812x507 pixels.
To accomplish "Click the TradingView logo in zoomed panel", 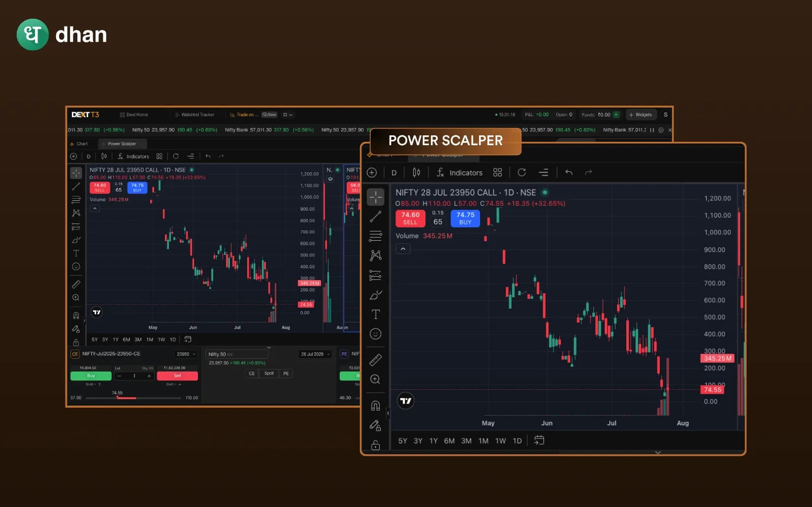I will tap(406, 401).
